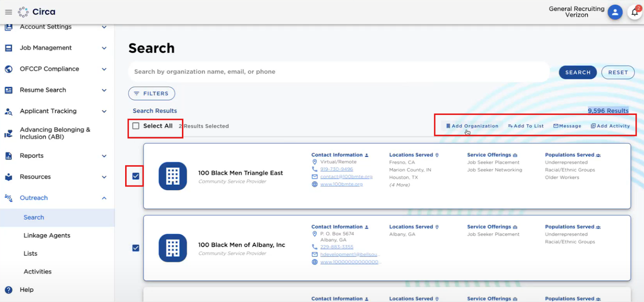Image resolution: width=644 pixels, height=302 pixels.
Task: Expand Resources chevron
Action: pyautogui.click(x=104, y=177)
